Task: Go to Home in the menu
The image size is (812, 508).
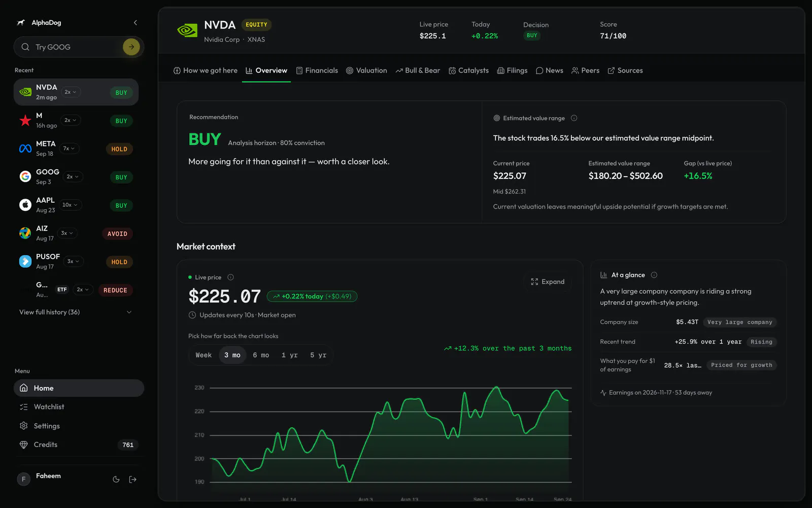Action: pos(79,388)
